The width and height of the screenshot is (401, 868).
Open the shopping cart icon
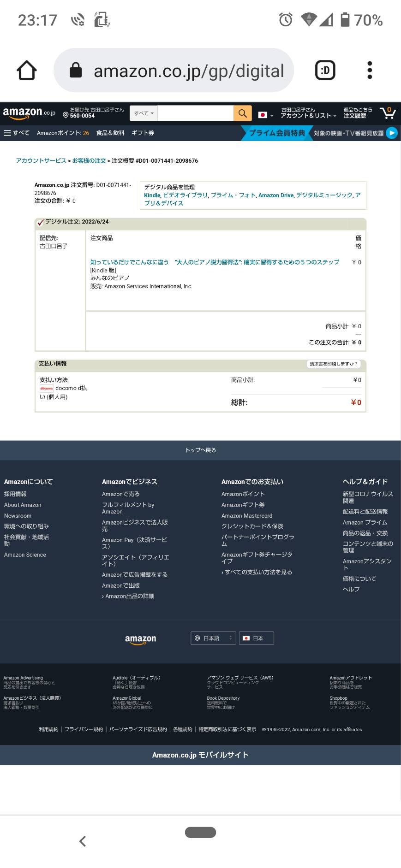coord(388,113)
